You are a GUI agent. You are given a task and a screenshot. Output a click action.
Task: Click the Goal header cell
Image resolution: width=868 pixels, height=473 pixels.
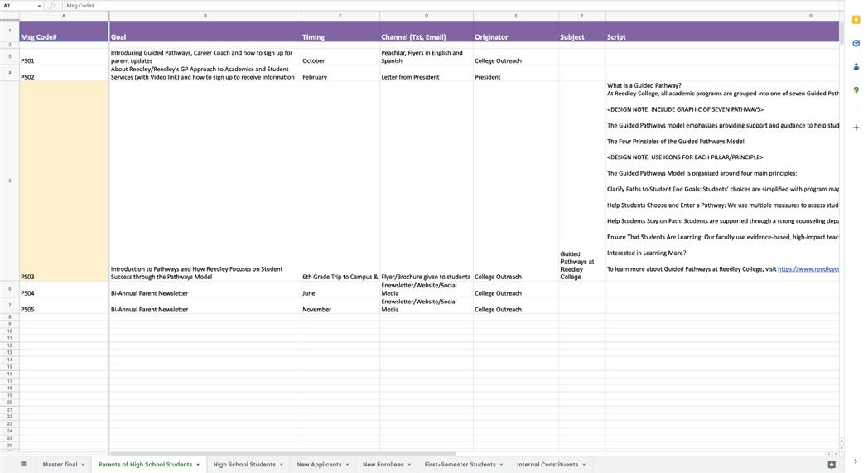(x=205, y=31)
